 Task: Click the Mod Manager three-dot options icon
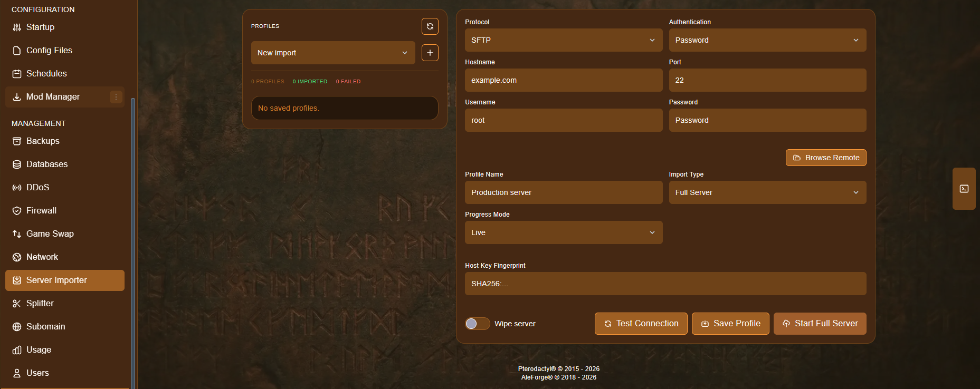[x=116, y=97]
